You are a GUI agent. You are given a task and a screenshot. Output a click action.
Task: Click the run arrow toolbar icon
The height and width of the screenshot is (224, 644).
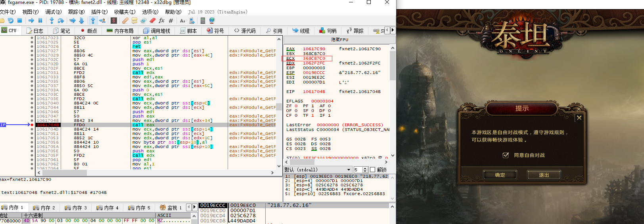(x=31, y=21)
